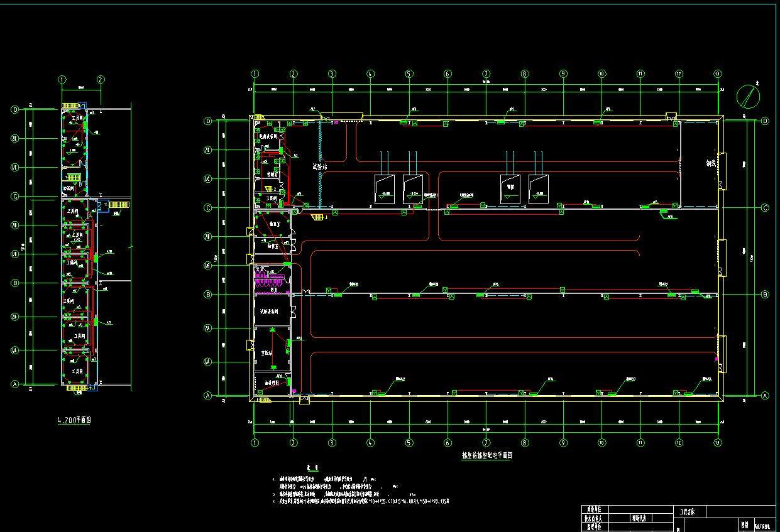Image resolution: width=780 pixels, height=532 pixels.
Task: Pick axis bubble A at main plan's right
Action: (x=765, y=396)
